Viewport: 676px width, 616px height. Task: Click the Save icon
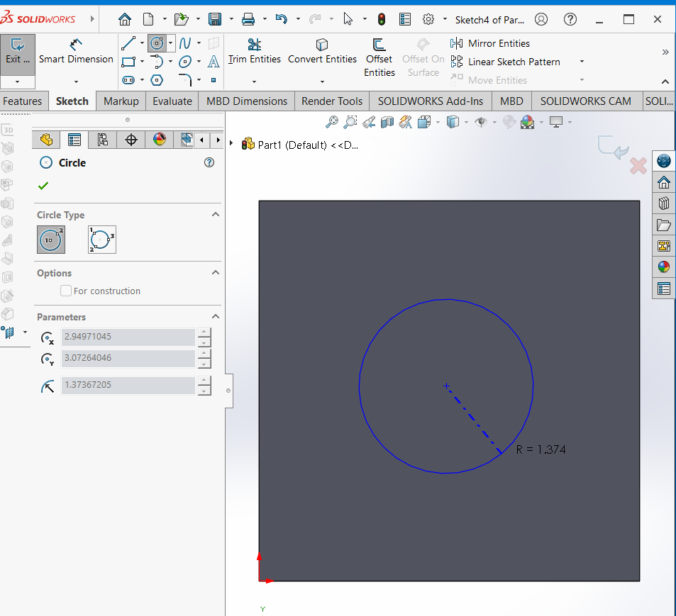point(215,19)
